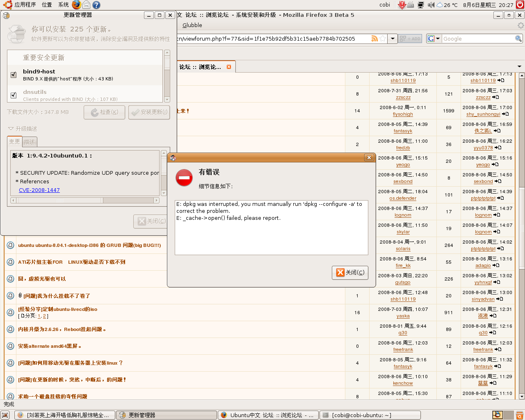Click 关闭(C) in the error dialog
This screenshot has height=420, width=525.
(x=350, y=272)
